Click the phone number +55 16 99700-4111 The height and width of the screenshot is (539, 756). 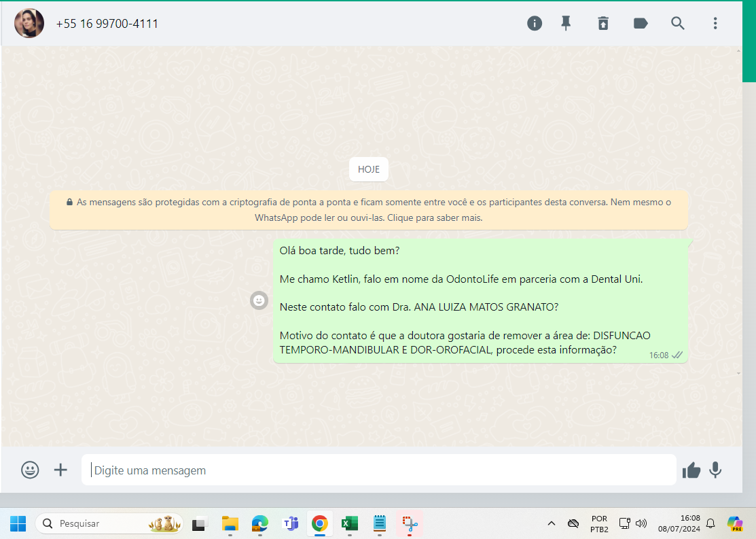click(107, 24)
